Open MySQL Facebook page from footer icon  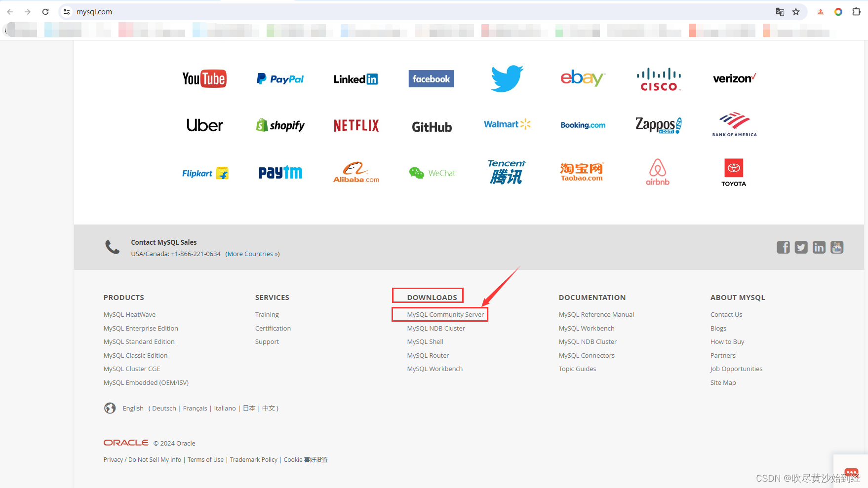click(x=783, y=247)
